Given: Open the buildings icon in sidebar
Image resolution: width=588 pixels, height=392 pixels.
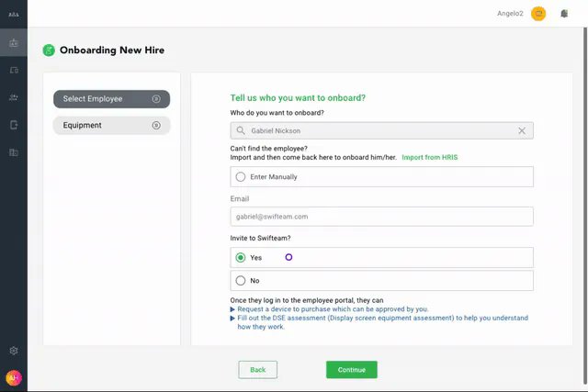Looking at the screenshot, I should coord(14,152).
